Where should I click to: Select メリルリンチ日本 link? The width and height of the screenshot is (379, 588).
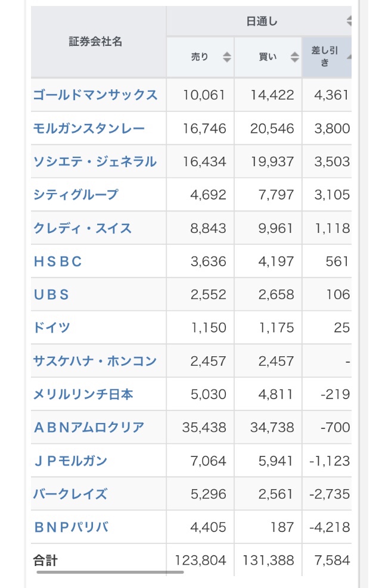(83, 394)
